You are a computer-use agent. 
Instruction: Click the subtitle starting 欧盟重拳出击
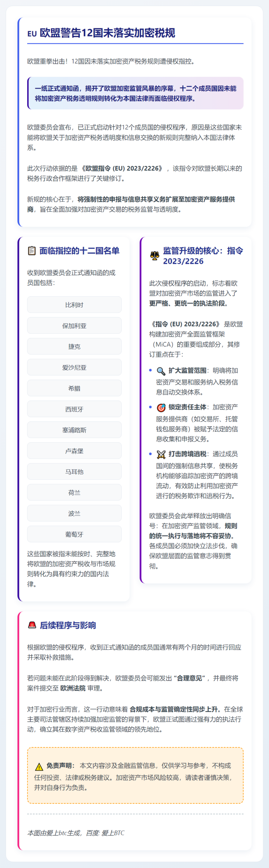click(111, 61)
